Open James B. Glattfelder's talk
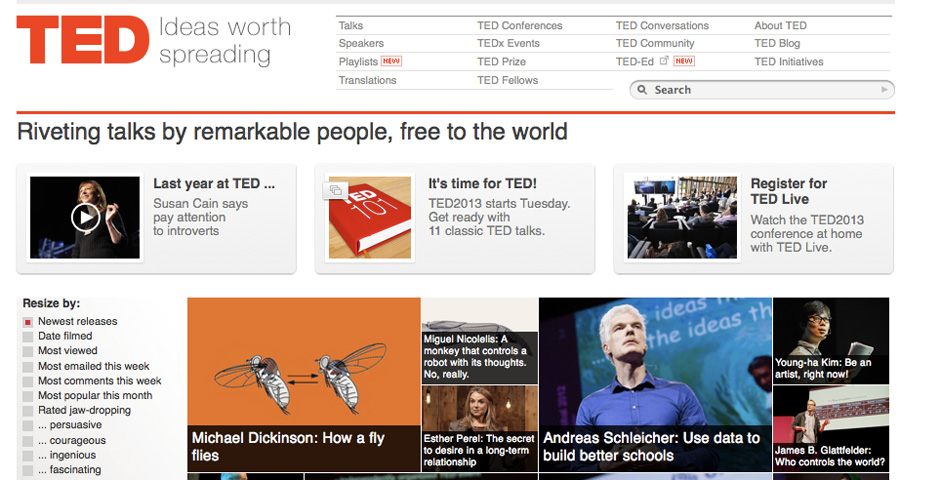The image size is (940, 480). 831,428
